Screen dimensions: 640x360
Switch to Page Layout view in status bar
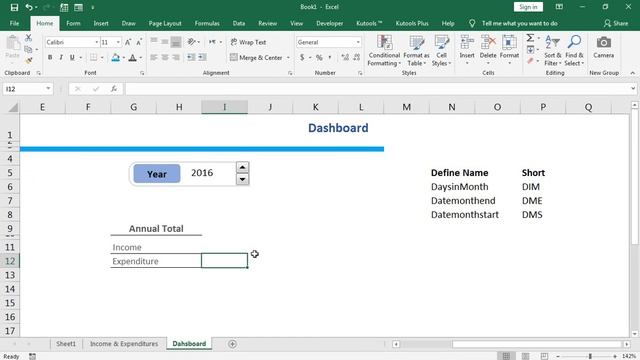pyautogui.click(x=525, y=356)
